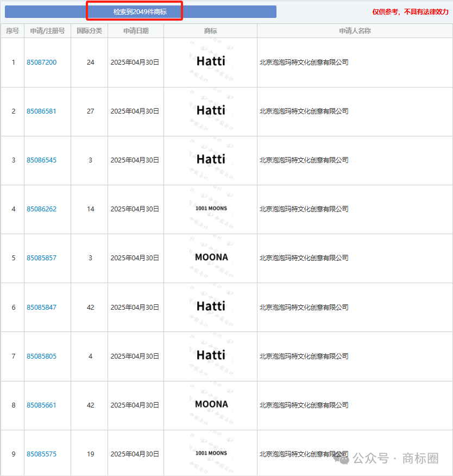Click the 国际分类 column header

(x=89, y=30)
